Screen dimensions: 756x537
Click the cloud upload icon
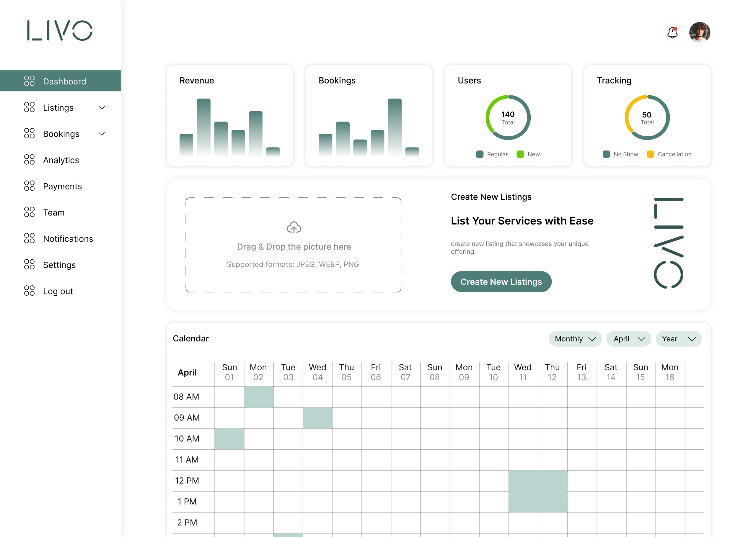pyautogui.click(x=294, y=227)
